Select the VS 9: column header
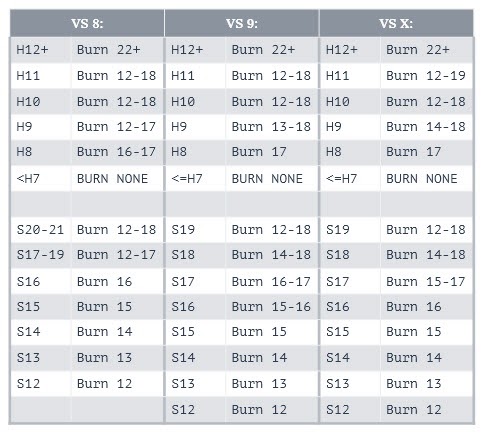 (x=242, y=23)
